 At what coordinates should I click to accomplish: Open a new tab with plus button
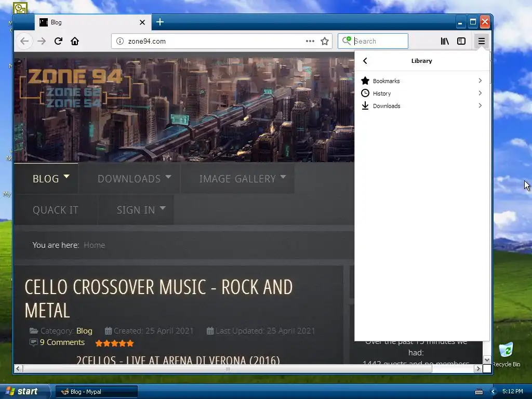pos(160,22)
